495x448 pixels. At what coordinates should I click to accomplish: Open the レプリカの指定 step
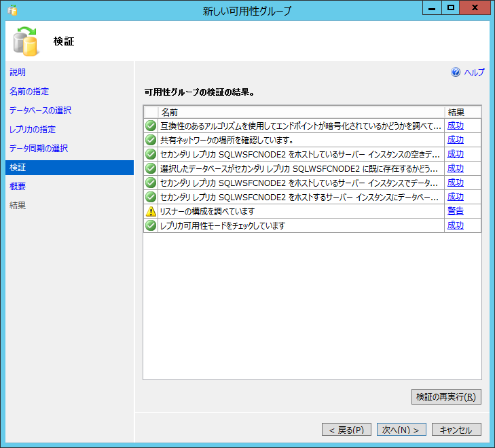click(x=33, y=129)
